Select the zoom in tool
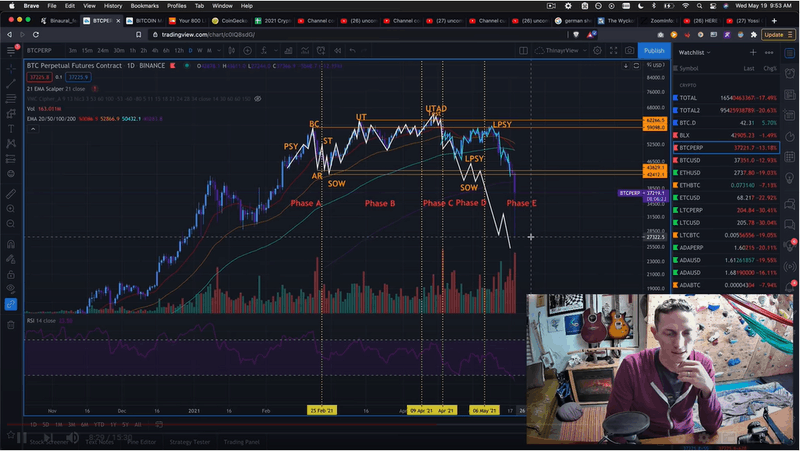Screen dimensions: 800x451 pyautogui.click(x=11, y=209)
